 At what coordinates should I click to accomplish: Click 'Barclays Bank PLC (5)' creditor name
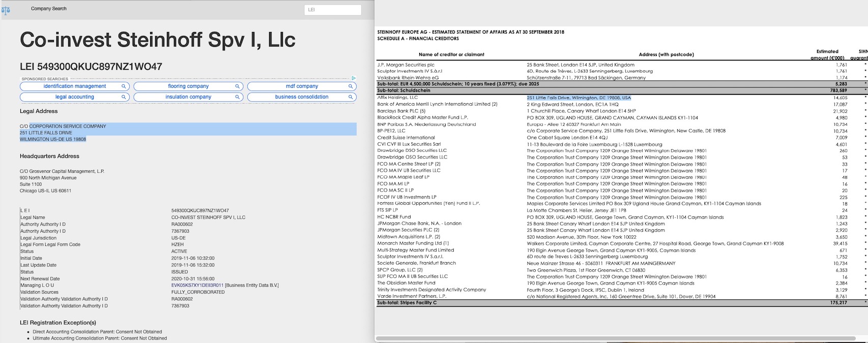pyautogui.click(x=401, y=111)
